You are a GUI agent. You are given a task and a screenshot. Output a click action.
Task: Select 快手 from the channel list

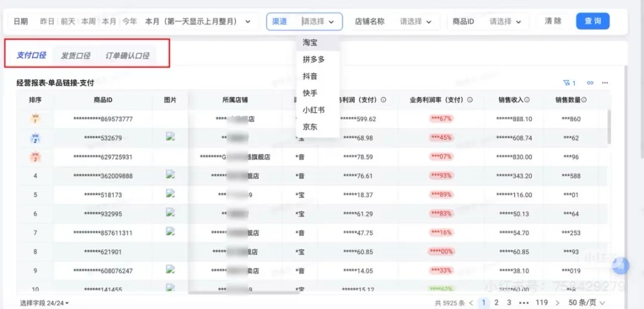pos(318,93)
